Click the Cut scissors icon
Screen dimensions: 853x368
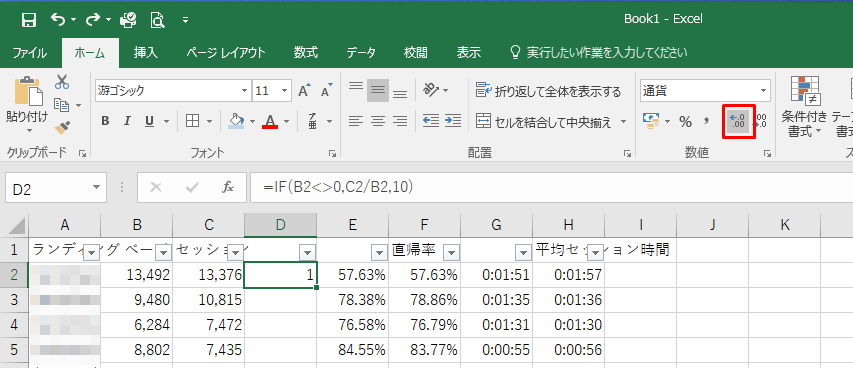[x=62, y=82]
